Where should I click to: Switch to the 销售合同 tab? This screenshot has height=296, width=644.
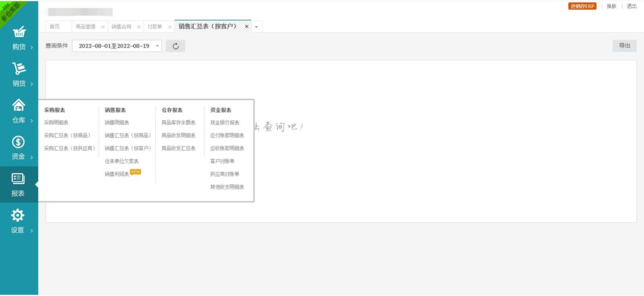[x=121, y=26]
